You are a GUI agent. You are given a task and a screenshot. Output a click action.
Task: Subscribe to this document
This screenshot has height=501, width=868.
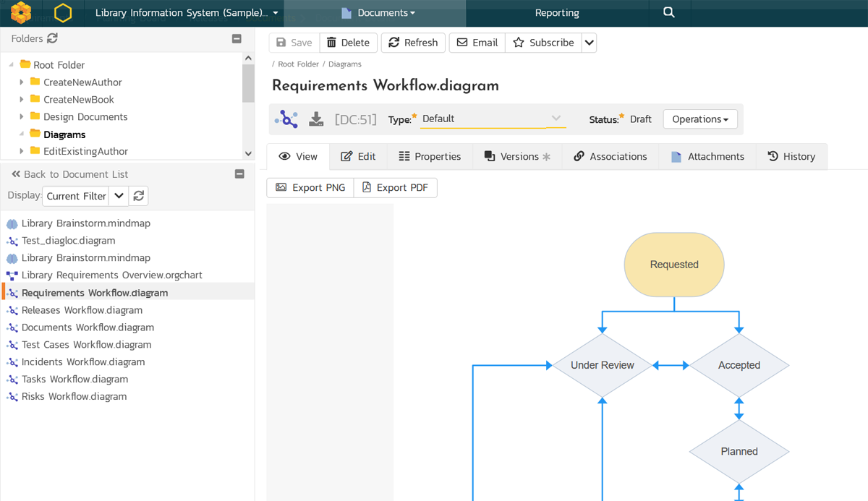tap(543, 43)
